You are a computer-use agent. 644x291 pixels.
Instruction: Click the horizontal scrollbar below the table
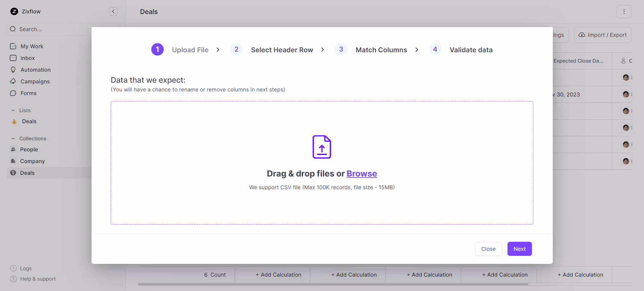click(x=333, y=284)
